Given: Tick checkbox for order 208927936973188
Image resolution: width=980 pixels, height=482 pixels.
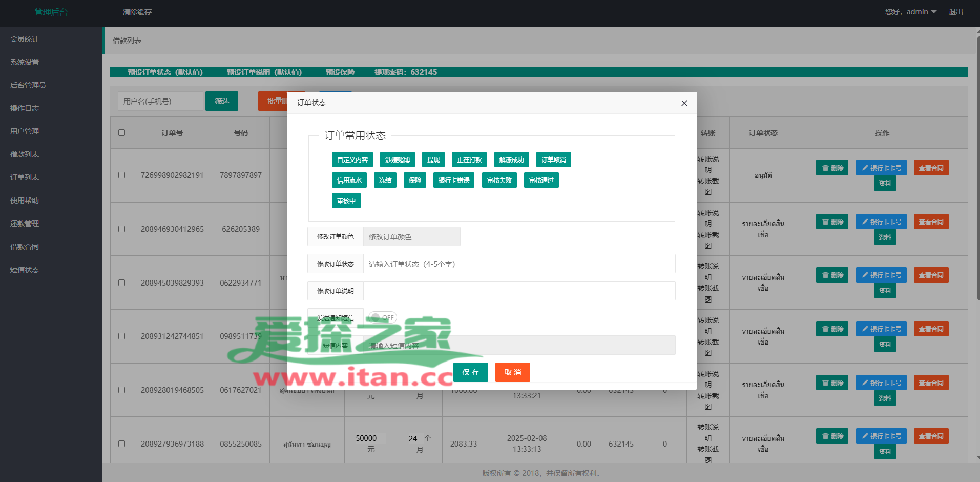Looking at the screenshot, I should tap(121, 444).
